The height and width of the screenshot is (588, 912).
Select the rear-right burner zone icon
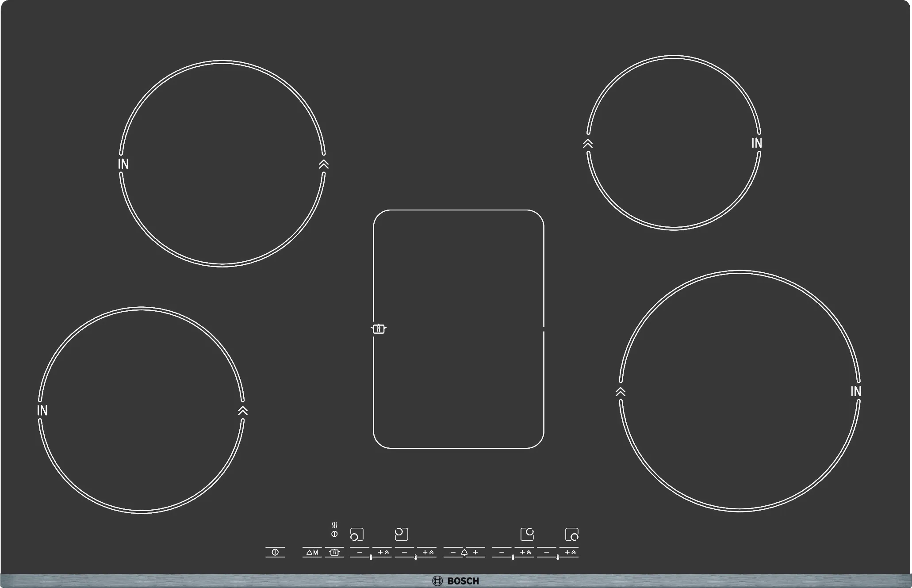[x=527, y=534]
